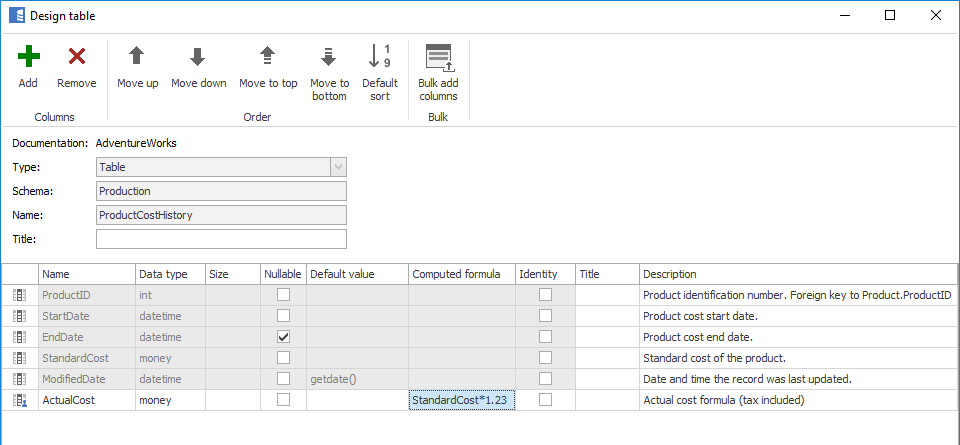Viewport: 960px width, 445px height.
Task: Click inside the Title input field
Action: [221, 239]
